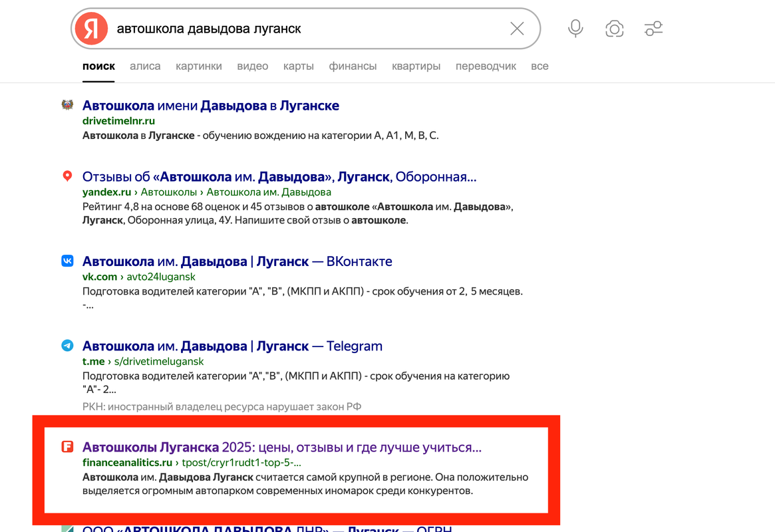Start voice search with microphone icon
The height and width of the screenshot is (532, 775).
point(575,29)
